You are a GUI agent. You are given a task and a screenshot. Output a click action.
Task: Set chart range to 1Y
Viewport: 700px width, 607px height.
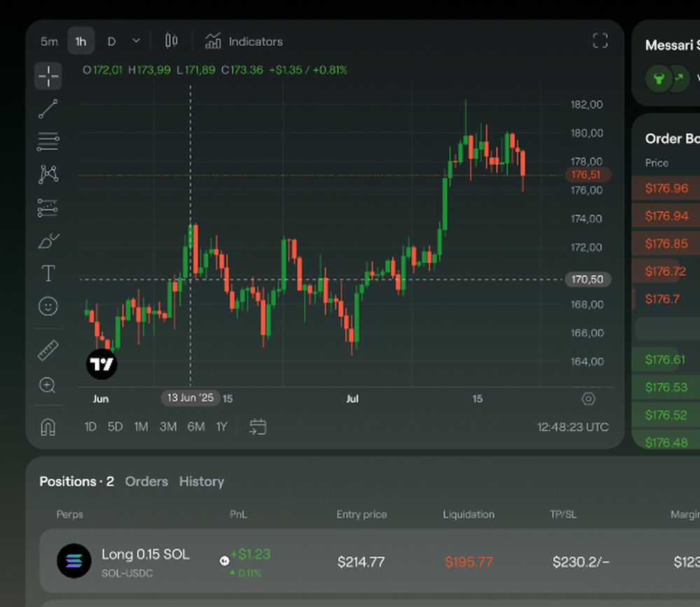click(222, 427)
